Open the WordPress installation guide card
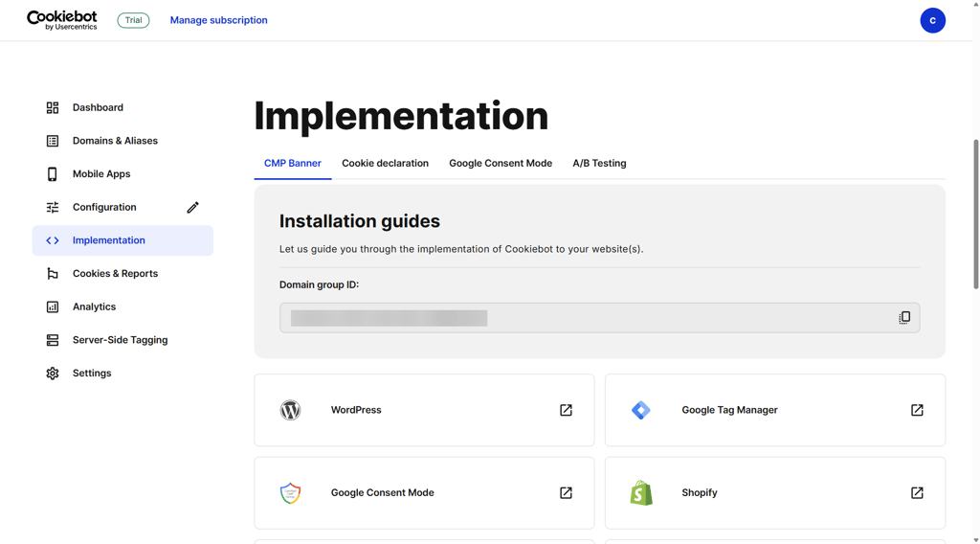Image resolution: width=980 pixels, height=544 pixels. point(424,410)
